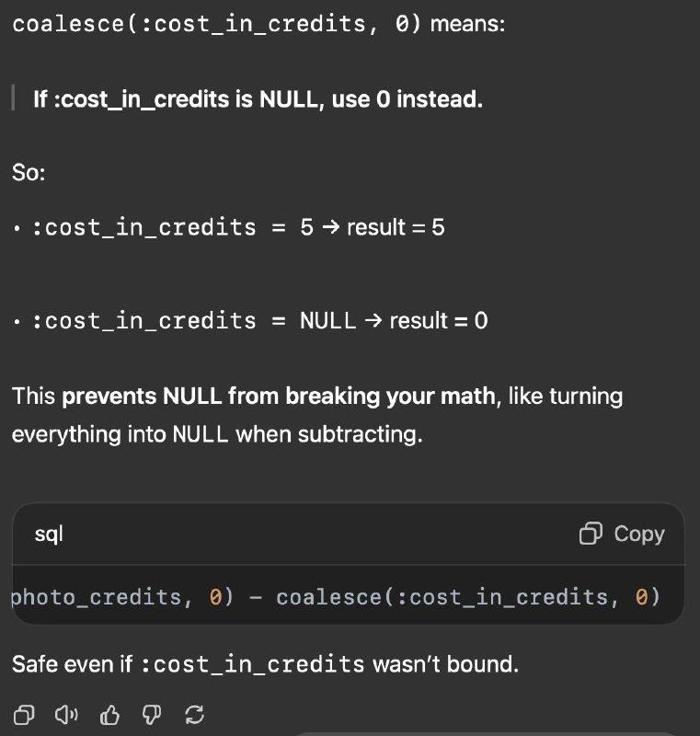Click bold text 'prevents NULL from breaking your math'
This screenshot has height=736, width=700.
pos(279,397)
